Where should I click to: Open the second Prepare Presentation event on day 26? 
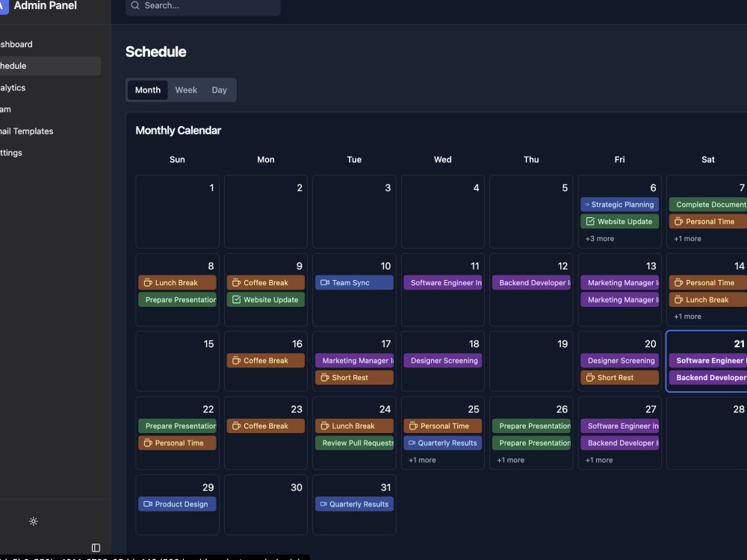pyautogui.click(x=531, y=443)
